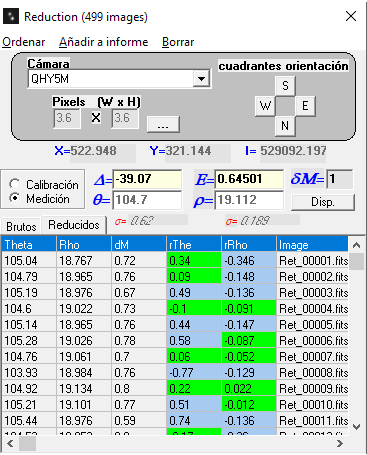
Task: Switch to the Brutos tab
Action: (x=21, y=226)
